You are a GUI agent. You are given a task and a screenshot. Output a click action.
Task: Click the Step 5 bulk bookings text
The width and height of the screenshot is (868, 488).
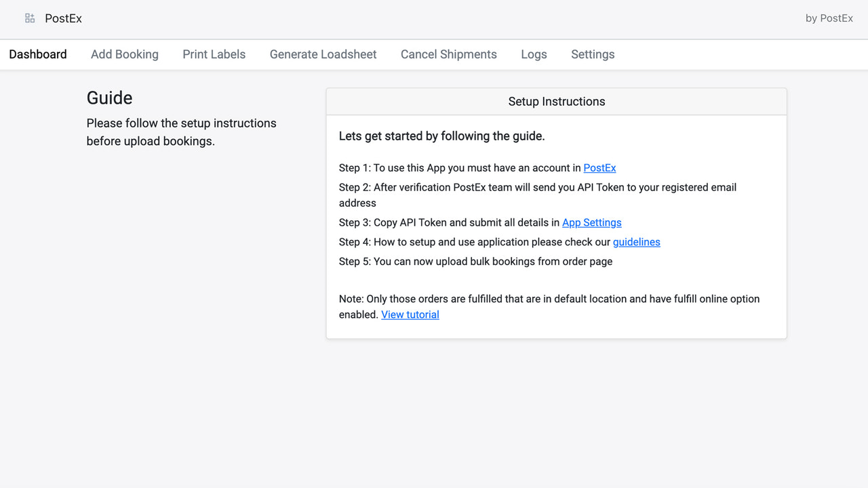pos(475,262)
